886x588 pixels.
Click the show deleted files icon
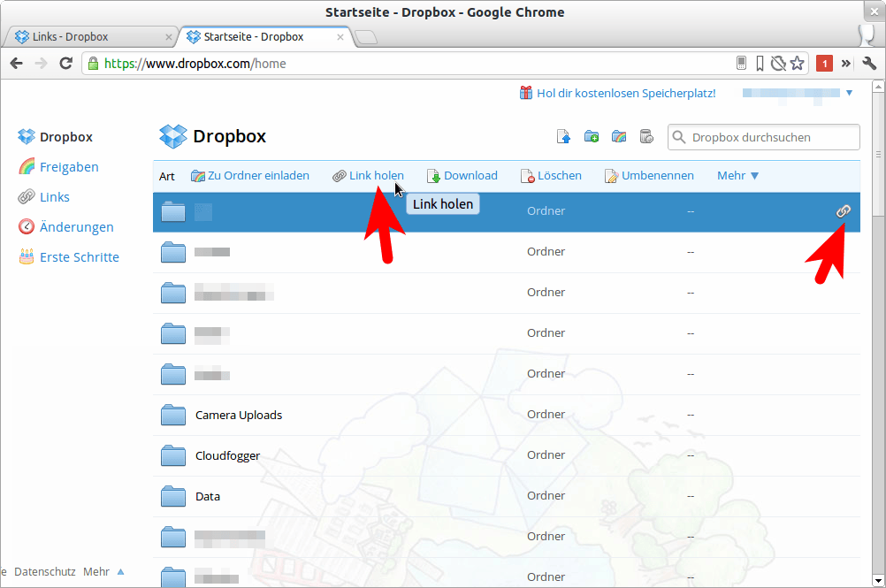tap(646, 137)
